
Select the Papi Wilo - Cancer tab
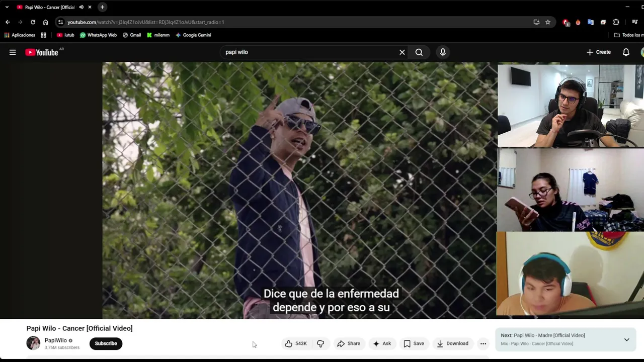(x=49, y=7)
